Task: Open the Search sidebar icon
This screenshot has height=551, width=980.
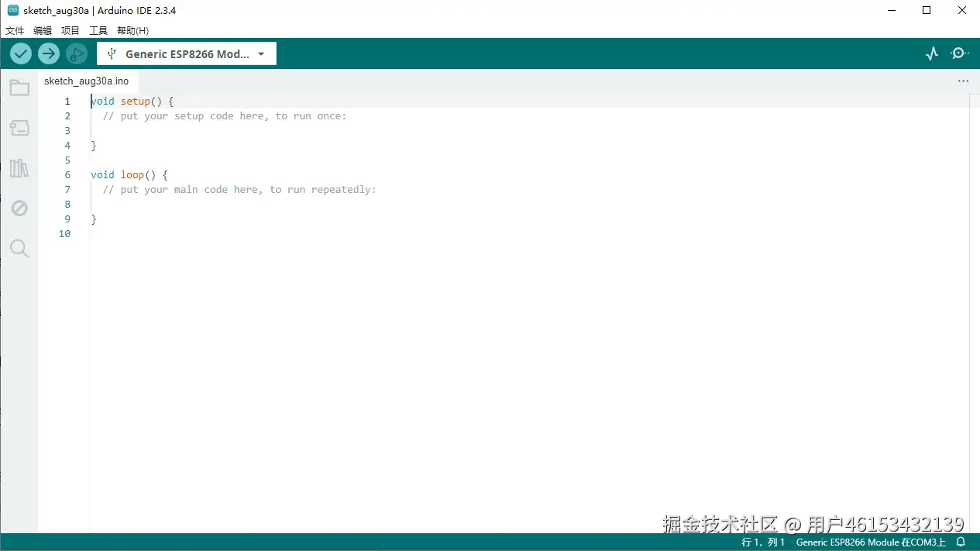Action: 19,249
